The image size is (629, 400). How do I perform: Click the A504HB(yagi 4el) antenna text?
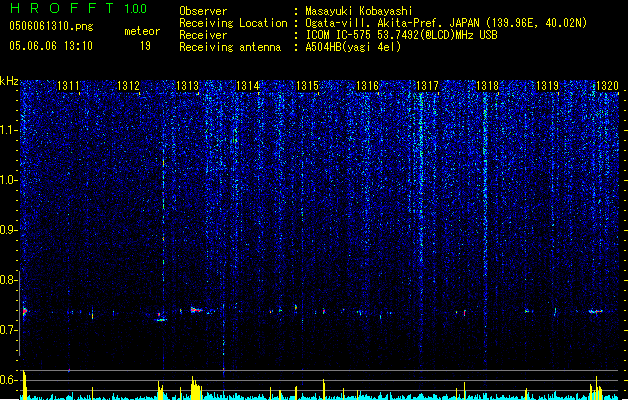[x=353, y=47]
